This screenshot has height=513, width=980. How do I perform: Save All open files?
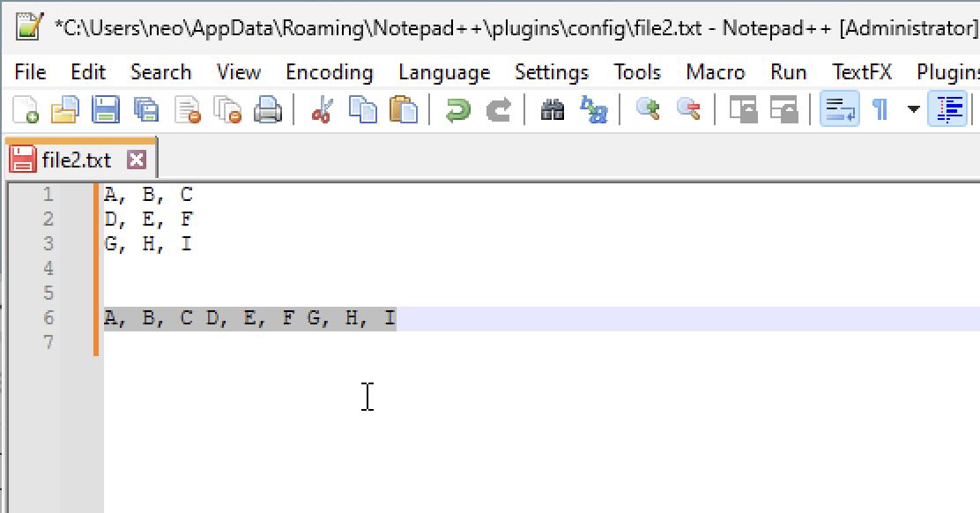point(147,109)
